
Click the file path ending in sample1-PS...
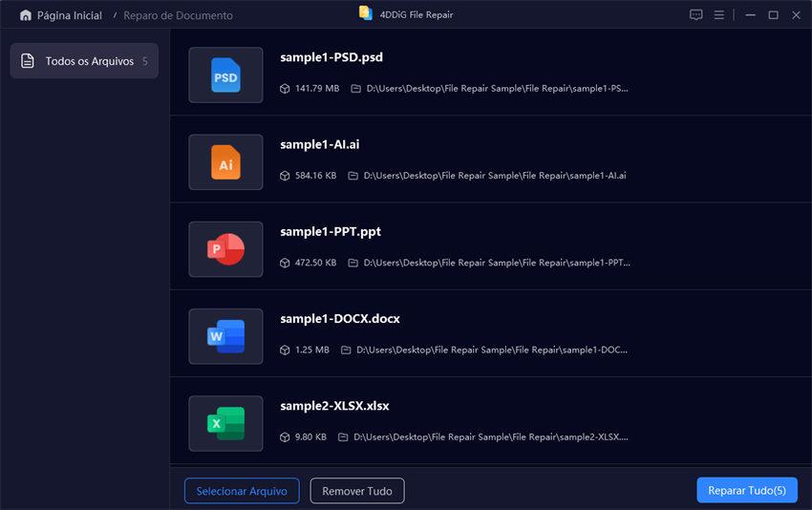click(497, 89)
